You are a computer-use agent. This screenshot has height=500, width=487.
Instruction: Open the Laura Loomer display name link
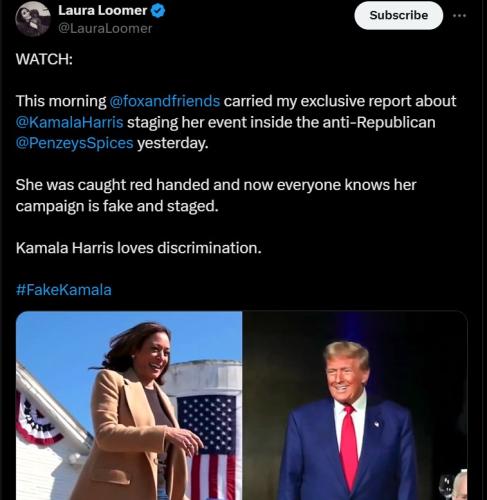pyautogui.click(x=103, y=10)
